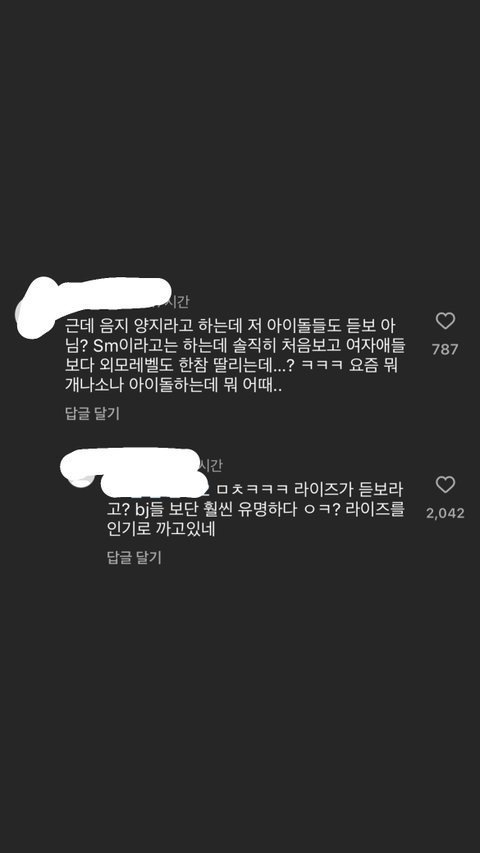Tap the heart on the 2,042-like reply
480x853 pixels.
click(x=445, y=485)
